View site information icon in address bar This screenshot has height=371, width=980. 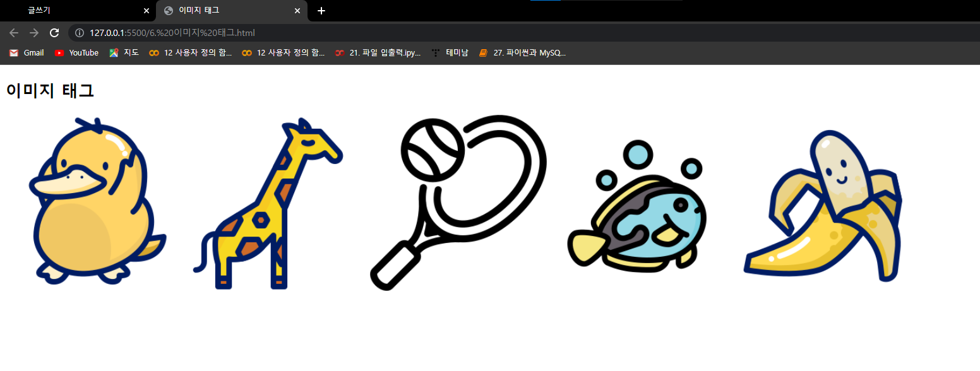80,33
